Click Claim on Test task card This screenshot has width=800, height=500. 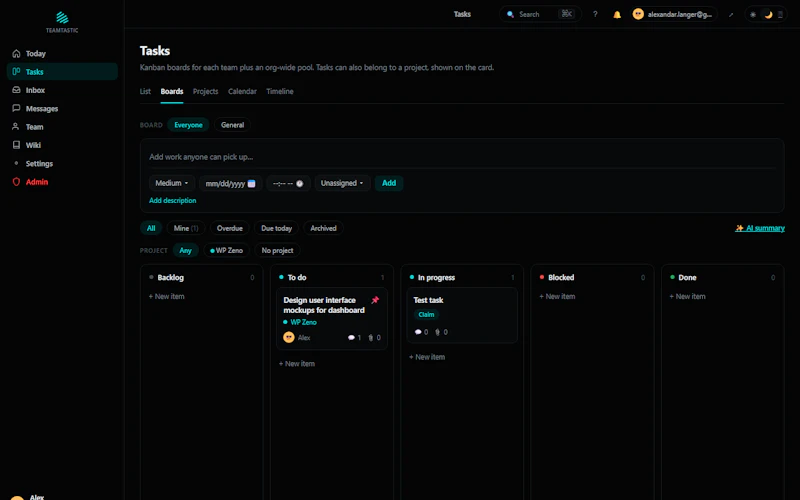click(427, 315)
